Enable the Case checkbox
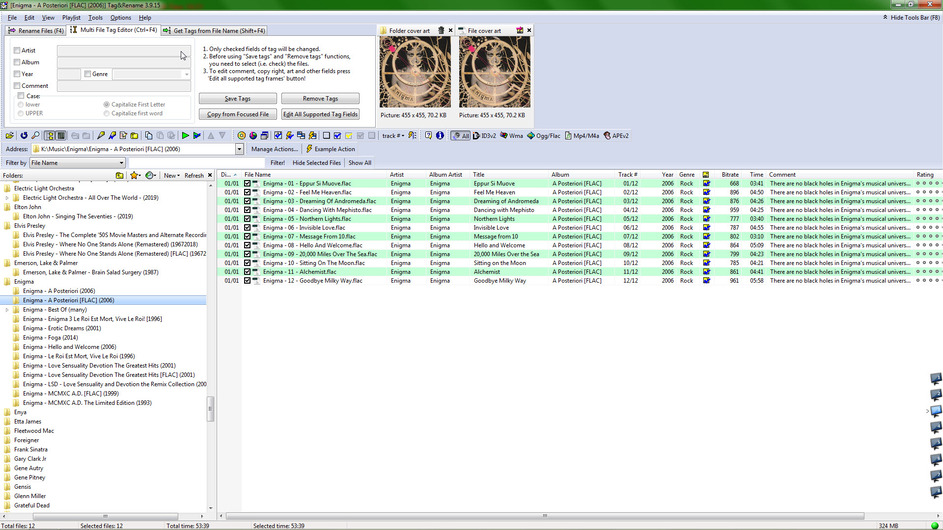943x530 pixels. [21, 96]
